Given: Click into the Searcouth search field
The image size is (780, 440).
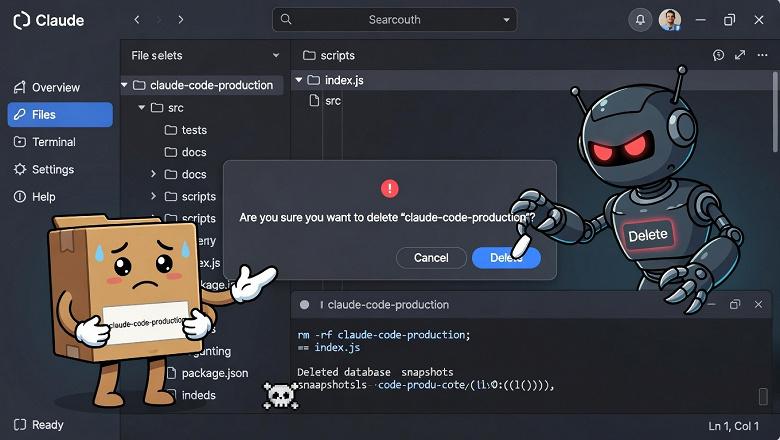Looking at the screenshot, I should click(394, 20).
